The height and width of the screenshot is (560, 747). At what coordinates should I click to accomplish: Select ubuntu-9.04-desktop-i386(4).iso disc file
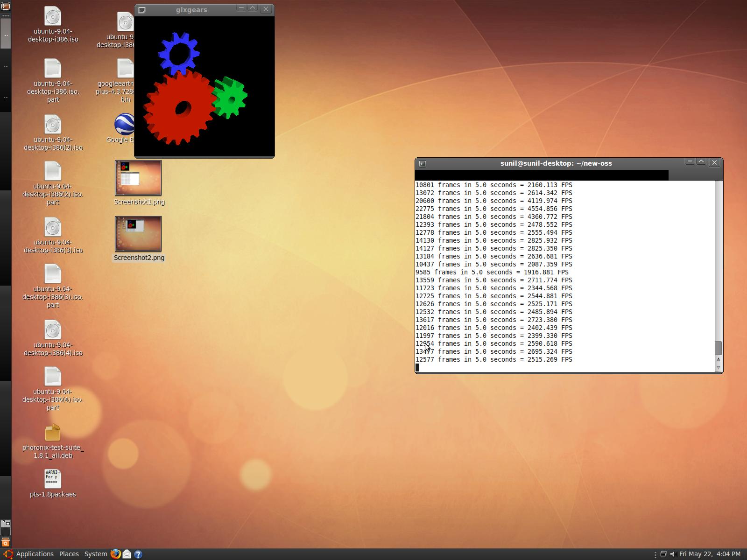(53, 330)
